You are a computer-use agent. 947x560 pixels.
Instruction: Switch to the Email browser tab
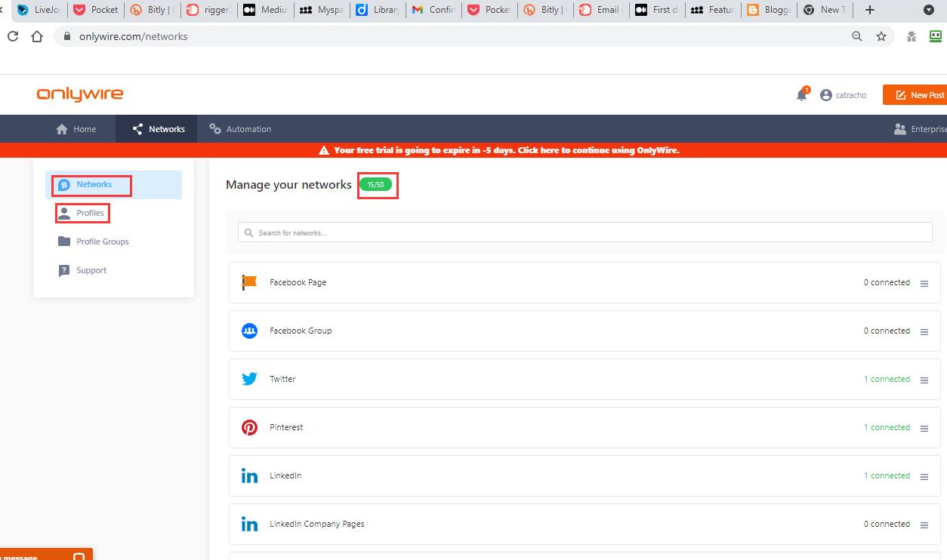602,10
